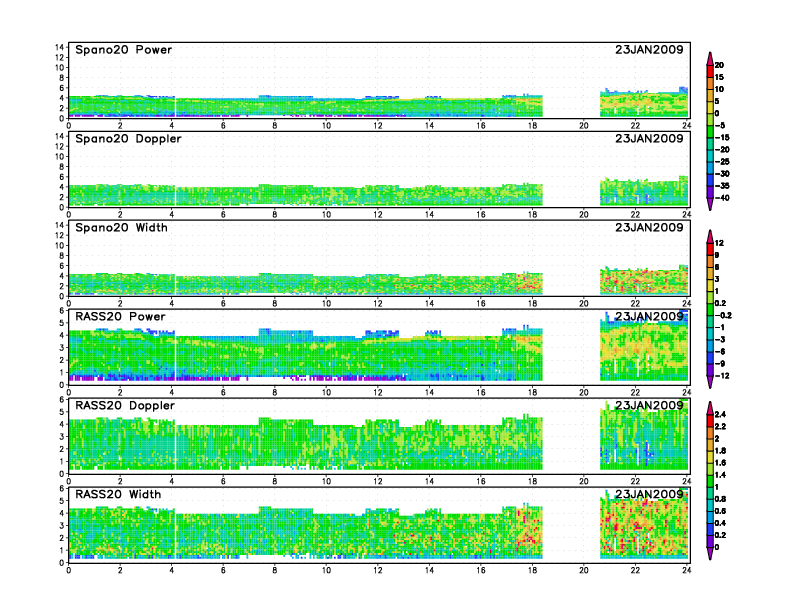Select the 23JAN2009 date in Spano20 Width panel
The height and width of the screenshot is (612, 792).
coord(649,227)
